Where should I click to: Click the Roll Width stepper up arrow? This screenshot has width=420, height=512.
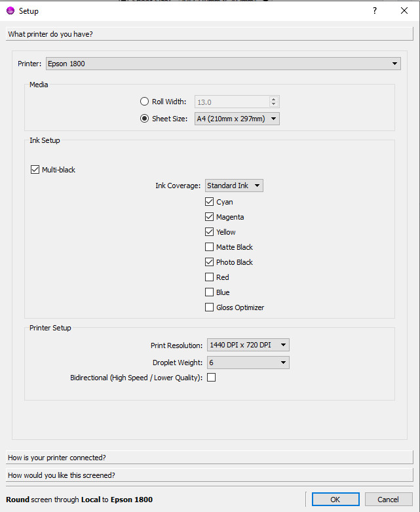pos(274,99)
